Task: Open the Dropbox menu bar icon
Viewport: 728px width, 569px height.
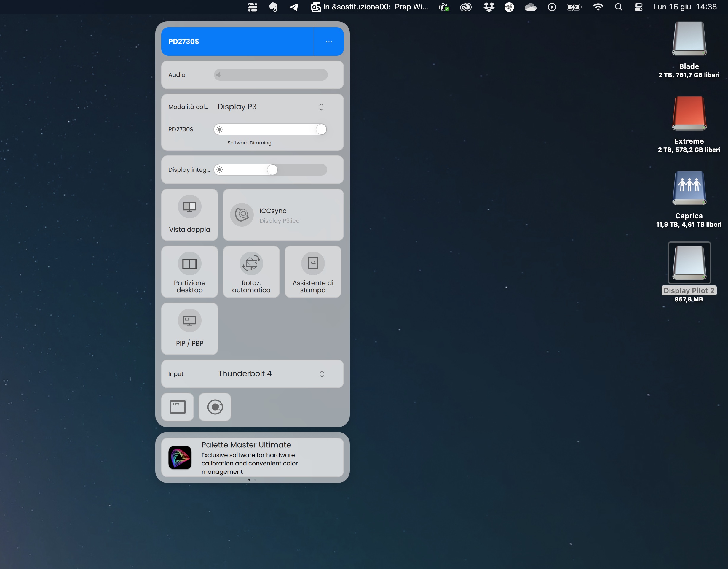Action: click(489, 7)
